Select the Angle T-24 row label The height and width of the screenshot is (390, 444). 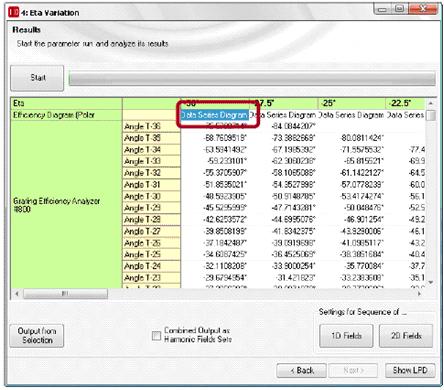pyautogui.click(x=151, y=266)
